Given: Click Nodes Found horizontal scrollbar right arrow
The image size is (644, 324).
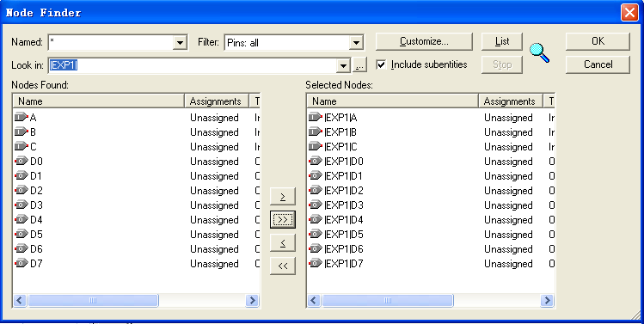Looking at the screenshot, I should click(252, 301).
